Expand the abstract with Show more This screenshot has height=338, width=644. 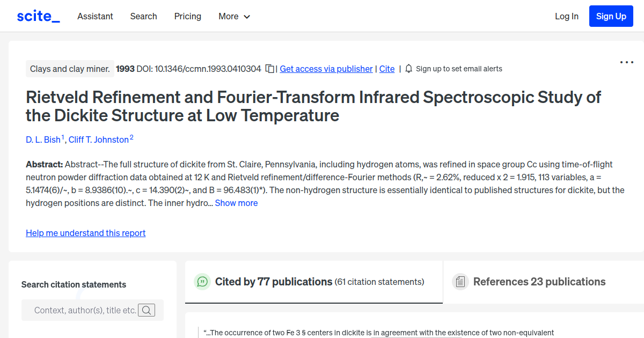[236, 203]
